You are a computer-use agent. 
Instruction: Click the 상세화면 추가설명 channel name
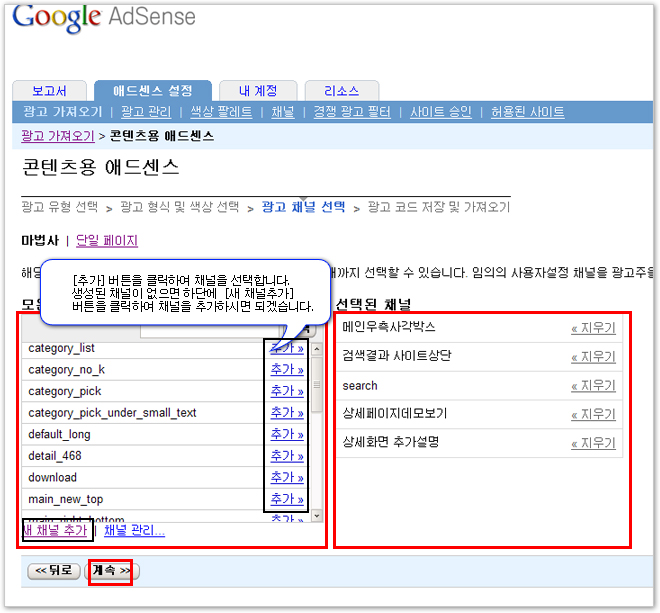(x=391, y=442)
